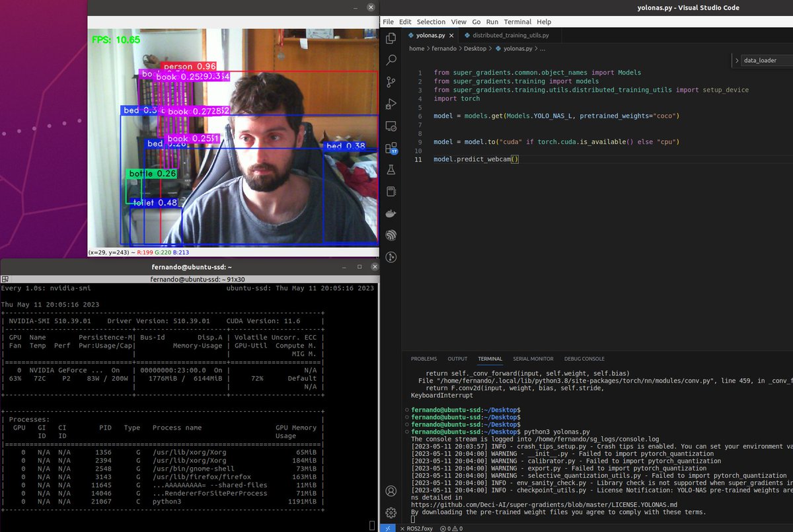Viewport: 793px width, 532px height.
Task: Open the notebook-style icon in activity bar
Action: [391, 192]
